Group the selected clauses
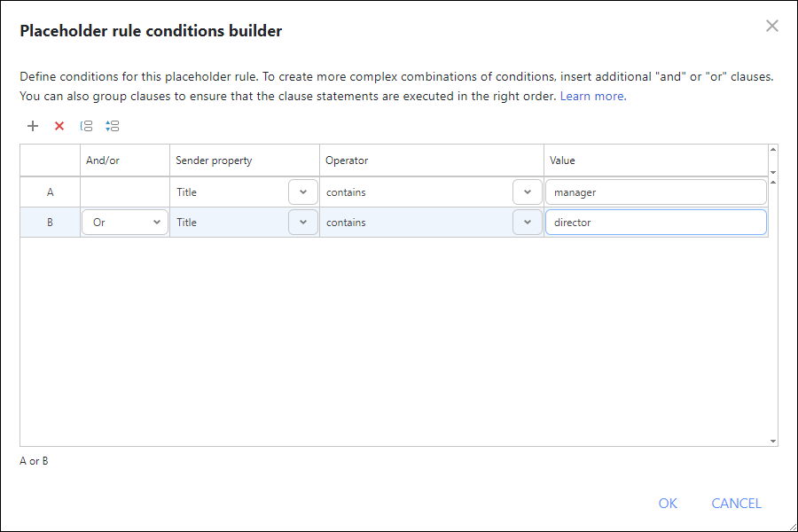This screenshot has height=532, width=798. pos(86,126)
